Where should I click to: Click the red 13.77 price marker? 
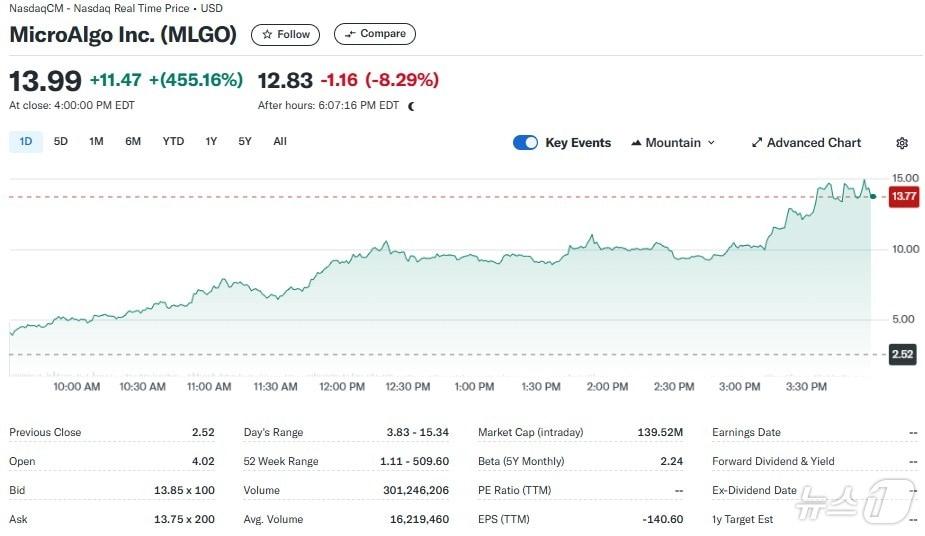pyautogui.click(x=903, y=197)
